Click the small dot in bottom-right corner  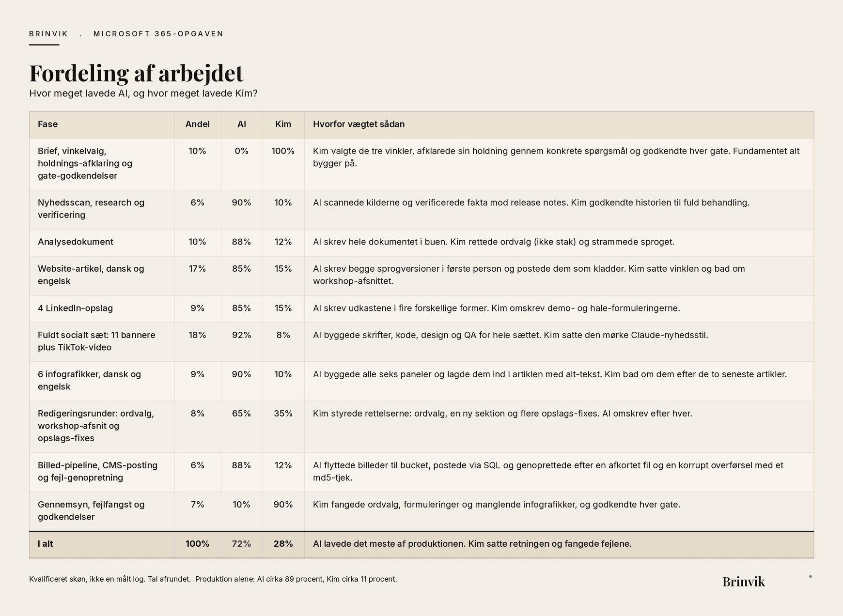click(x=811, y=576)
